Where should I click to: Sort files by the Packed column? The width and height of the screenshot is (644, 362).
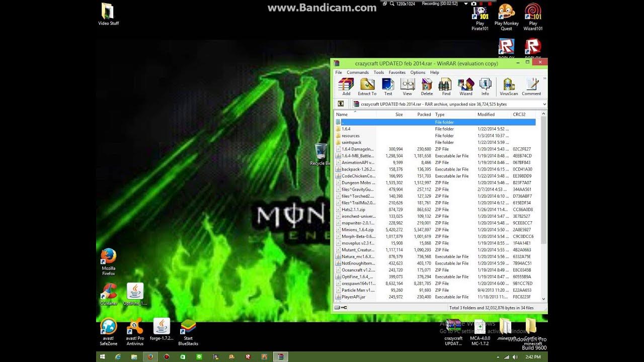[x=419, y=115]
